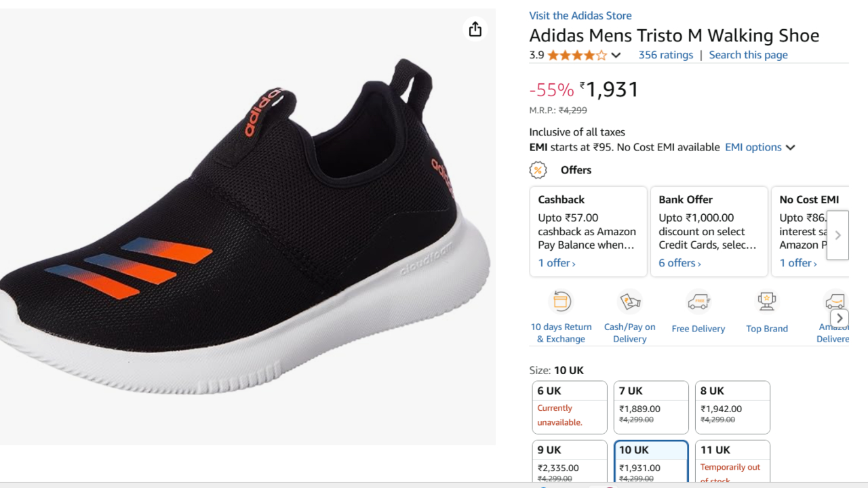Click the Free Delivery truck icon
The width and height of the screenshot is (868, 488).
[698, 302]
